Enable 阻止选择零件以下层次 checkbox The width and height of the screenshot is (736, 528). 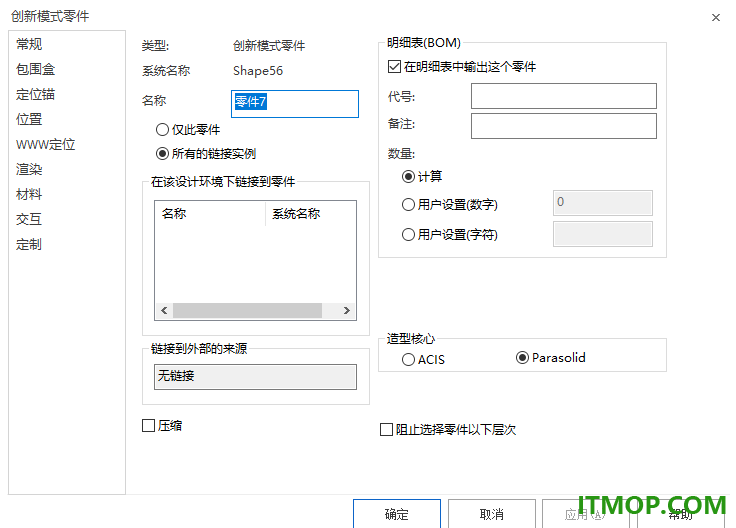pyautogui.click(x=448, y=429)
